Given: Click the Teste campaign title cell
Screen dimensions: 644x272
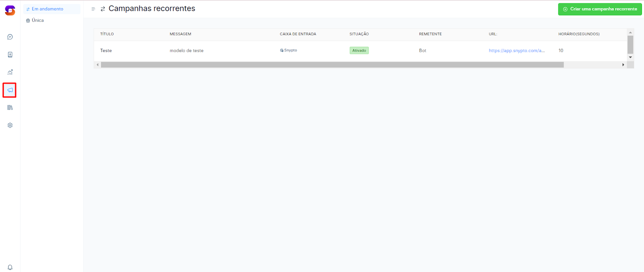Looking at the screenshot, I should coord(106,50).
